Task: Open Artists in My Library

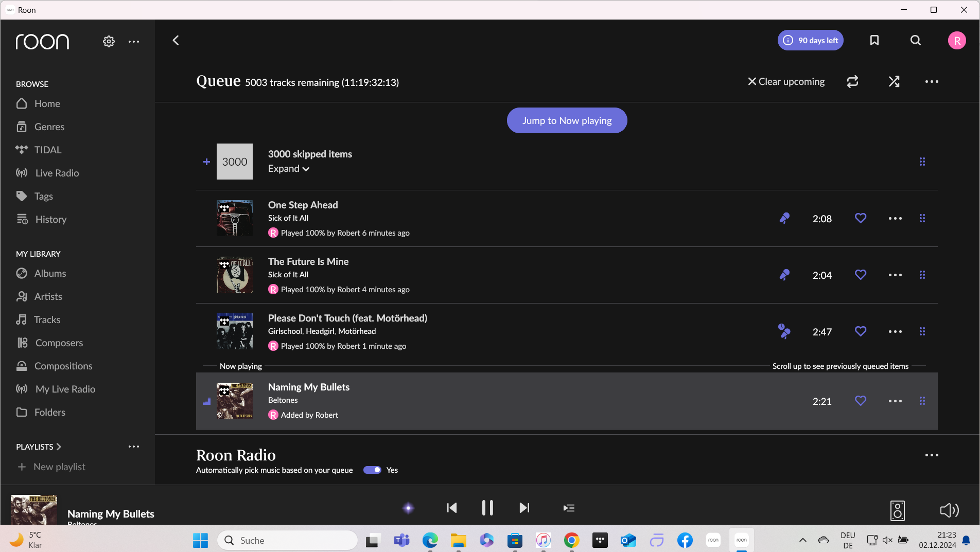Action: 39,296
